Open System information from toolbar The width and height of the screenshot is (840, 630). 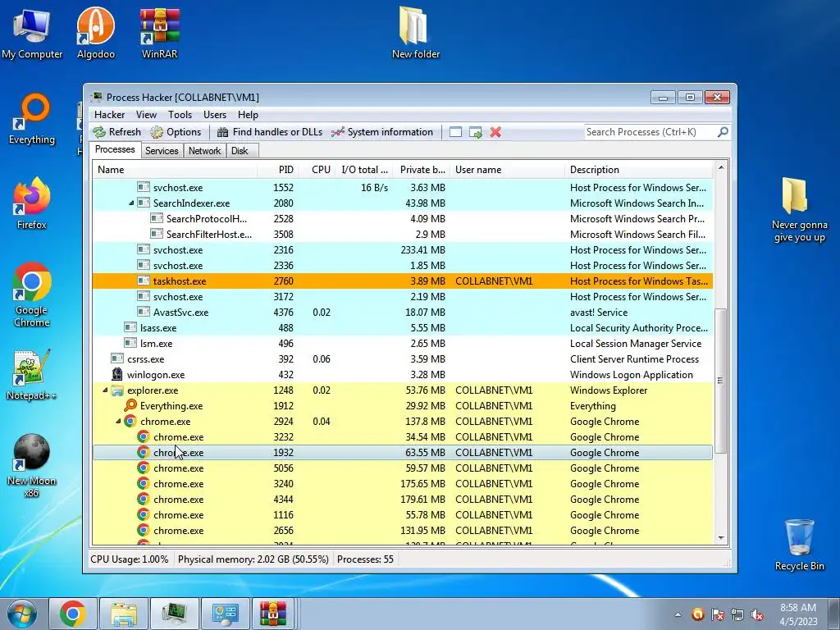click(x=382, y=132)
